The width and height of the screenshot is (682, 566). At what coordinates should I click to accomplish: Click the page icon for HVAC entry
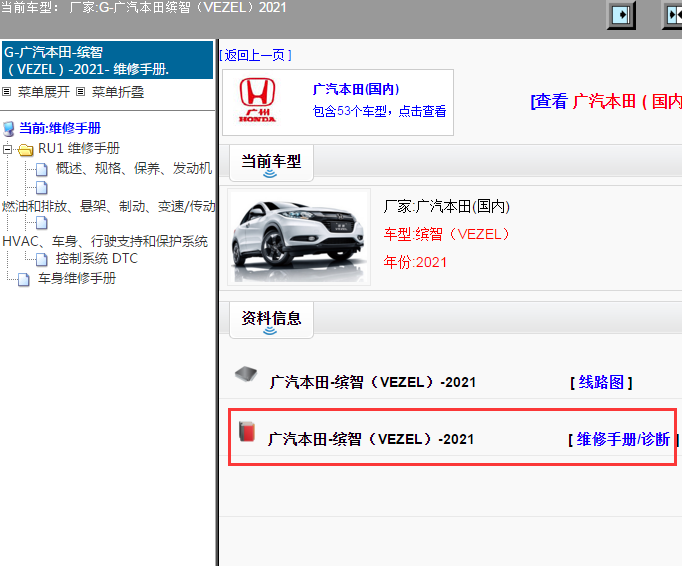42,223
